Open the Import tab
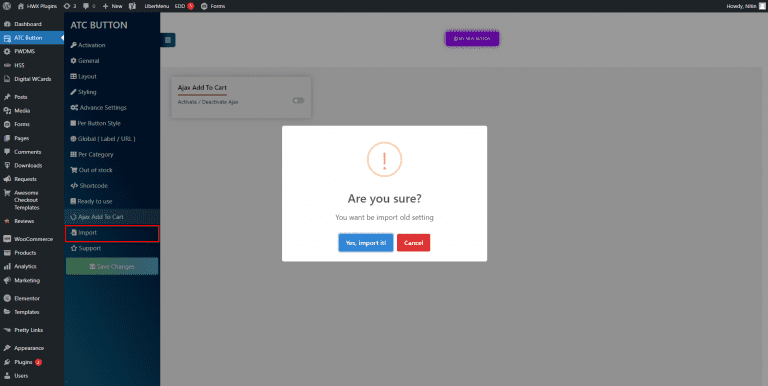Image resolution: width=768 pixels, height=386 pixels. point(112,233)
